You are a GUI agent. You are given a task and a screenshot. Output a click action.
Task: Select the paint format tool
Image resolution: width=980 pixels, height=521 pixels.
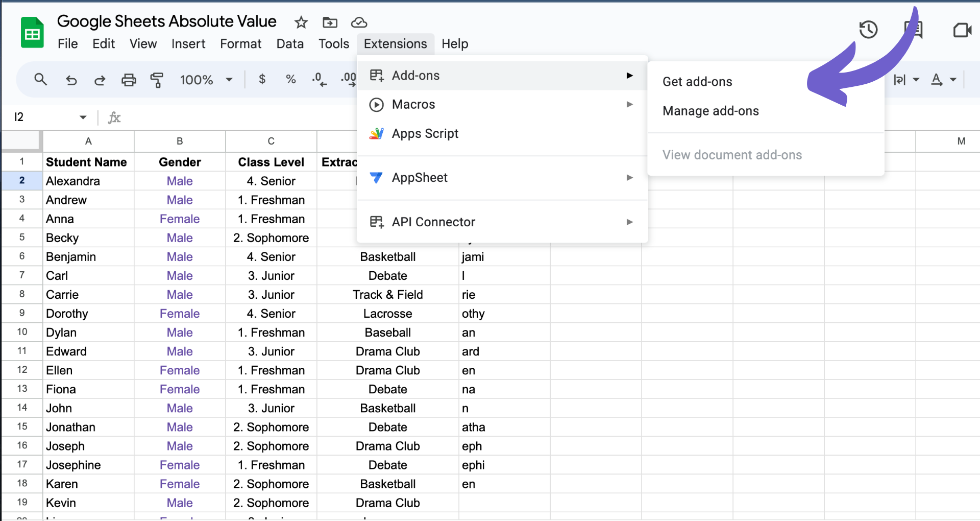[157, 80]
